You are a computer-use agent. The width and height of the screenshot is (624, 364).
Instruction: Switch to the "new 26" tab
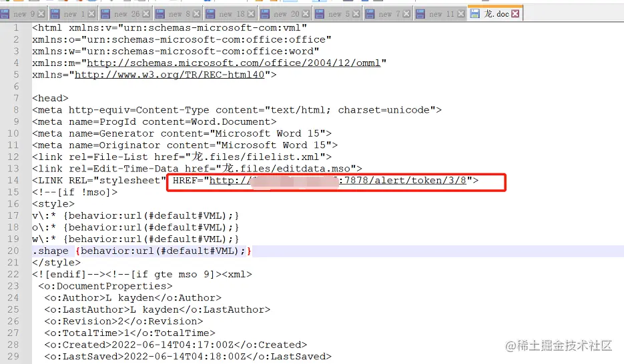click(x=126, y=14)
